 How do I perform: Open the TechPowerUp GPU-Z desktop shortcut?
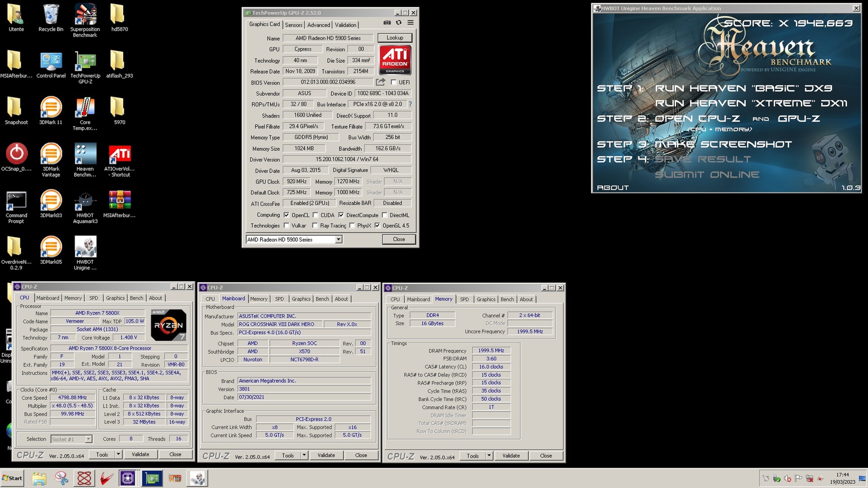click(85, 66)
